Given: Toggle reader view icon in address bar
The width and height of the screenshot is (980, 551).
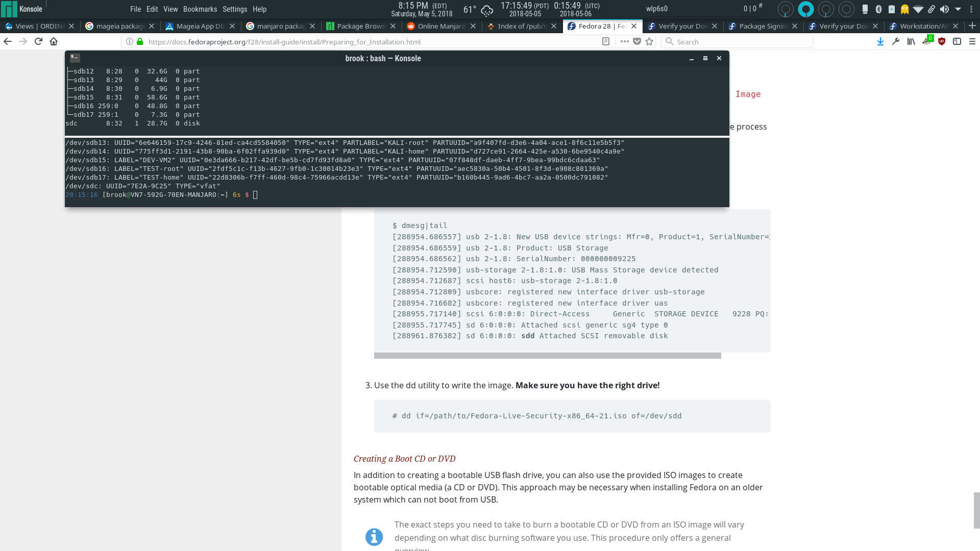Looking at the screenshot, I should click(x=606, y=41).
